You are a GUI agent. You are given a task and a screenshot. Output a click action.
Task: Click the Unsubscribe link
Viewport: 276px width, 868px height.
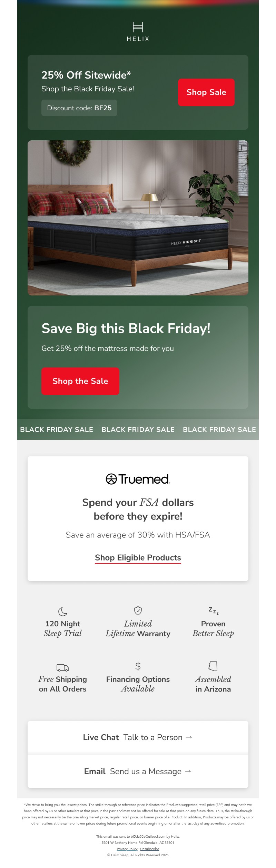(149, 849)
